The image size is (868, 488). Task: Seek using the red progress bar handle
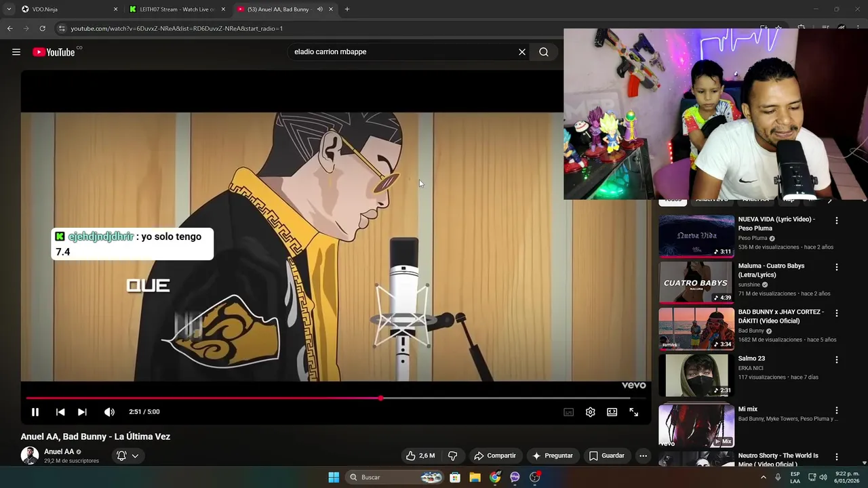click(381, 399)
